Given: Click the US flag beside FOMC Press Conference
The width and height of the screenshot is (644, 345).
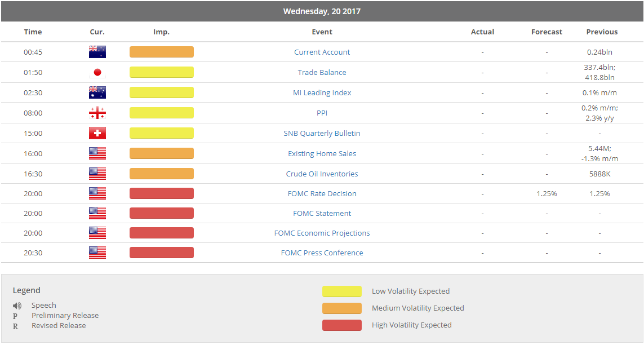Looking at the screenshot, I should click(x=97, y=253).
